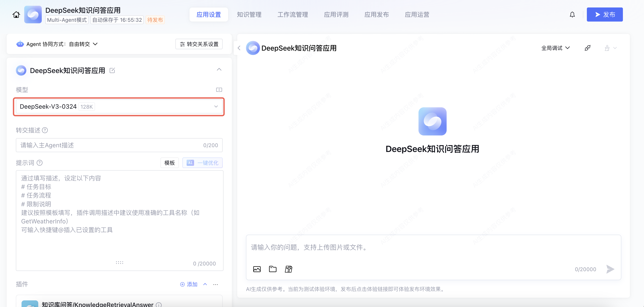Viewport: 644px width, 307px height.
Task: Click more options ellipsis in 插件 section
Action: [x=215, y=285]
